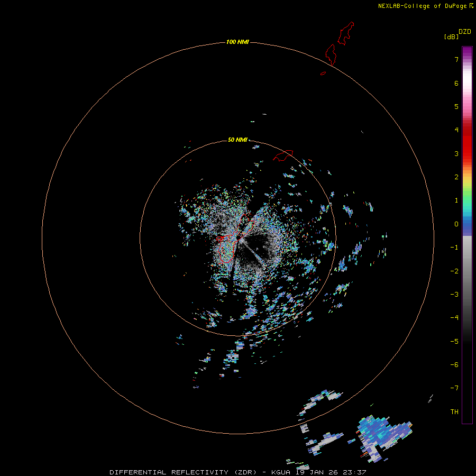This screenshot has width=476, height=476.
Task: Click DIFFERENTIAL REFLECTIVITY (ZDR) in the title
Action: [x=183, y=472]
